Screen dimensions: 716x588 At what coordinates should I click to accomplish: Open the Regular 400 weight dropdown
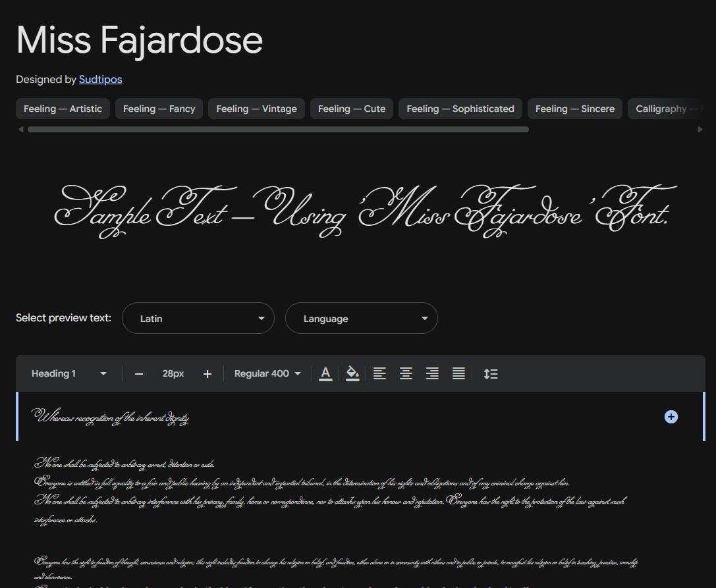click(x=267, y=373)
